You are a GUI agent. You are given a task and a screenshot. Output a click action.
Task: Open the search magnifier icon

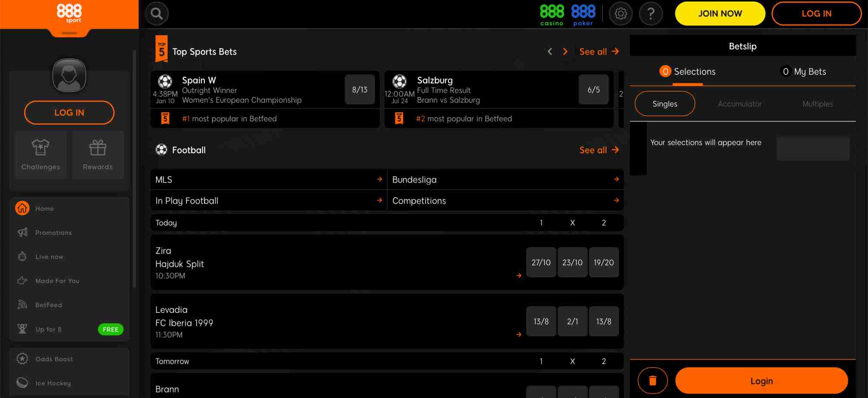156,14
